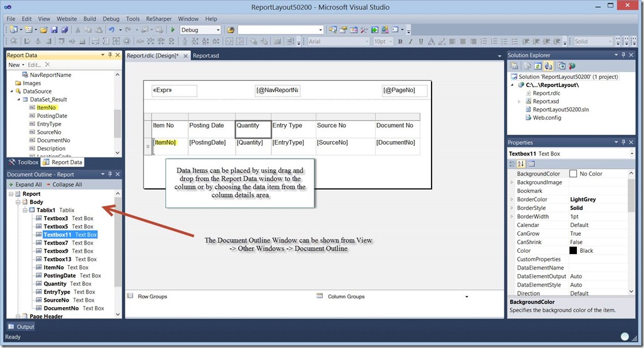Click the Toolbox wrench-and-hammer toolbar icon
644x348 pixels.
(x=364, y=29)
